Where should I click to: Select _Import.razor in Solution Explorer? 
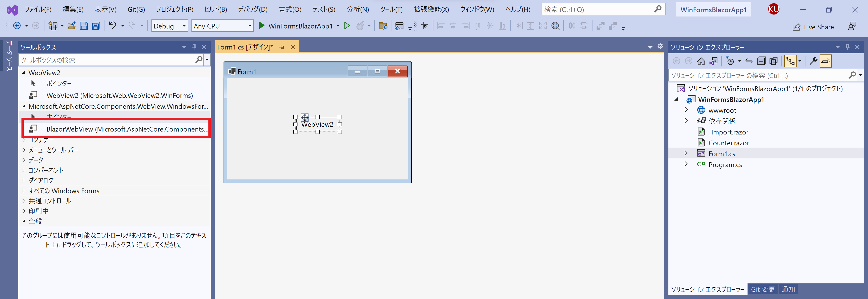click(x=728, y=132)
